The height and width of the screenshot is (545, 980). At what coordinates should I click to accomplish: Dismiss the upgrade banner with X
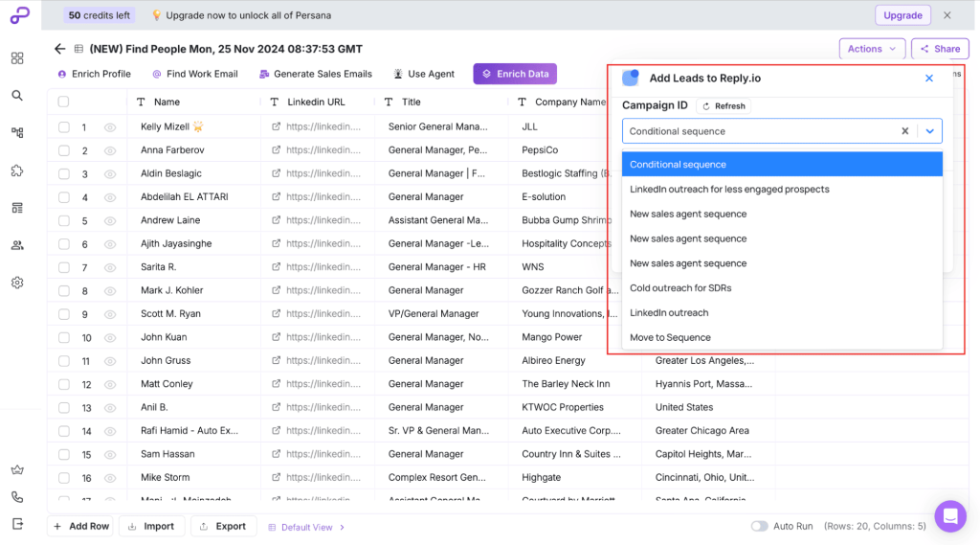point(947,15)
